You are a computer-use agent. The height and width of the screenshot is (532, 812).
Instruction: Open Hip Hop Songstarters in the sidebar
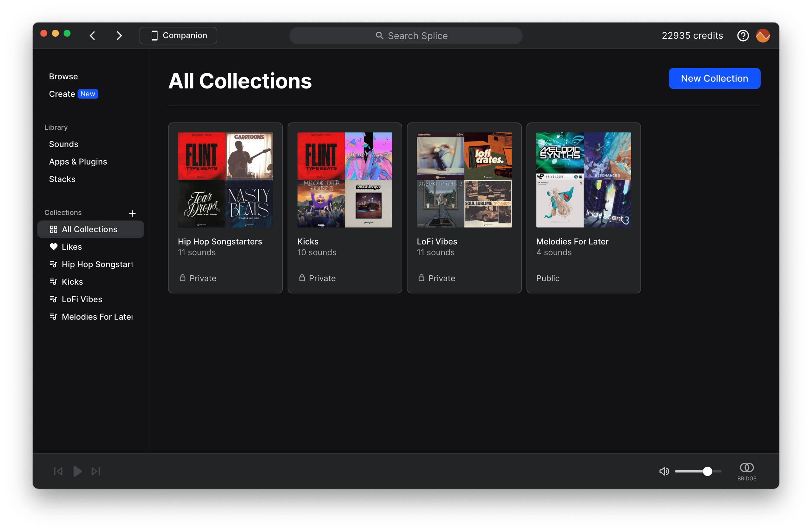(x=97, y=264)
